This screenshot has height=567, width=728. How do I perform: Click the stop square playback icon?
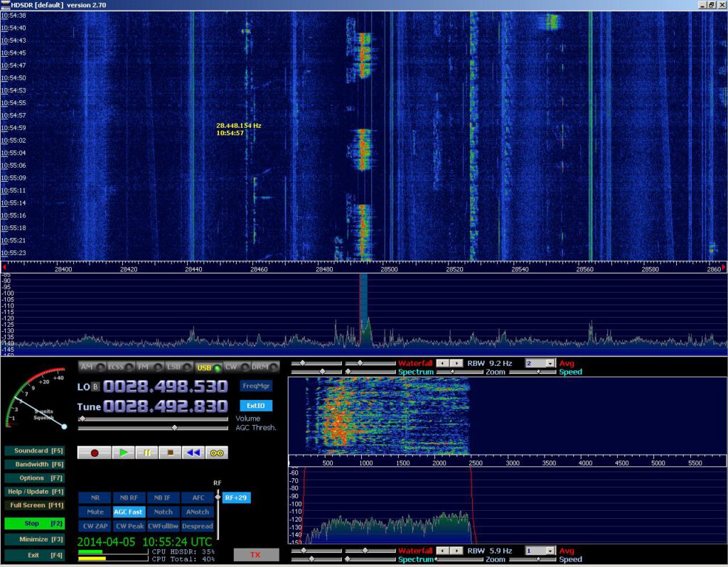point(171,453)
